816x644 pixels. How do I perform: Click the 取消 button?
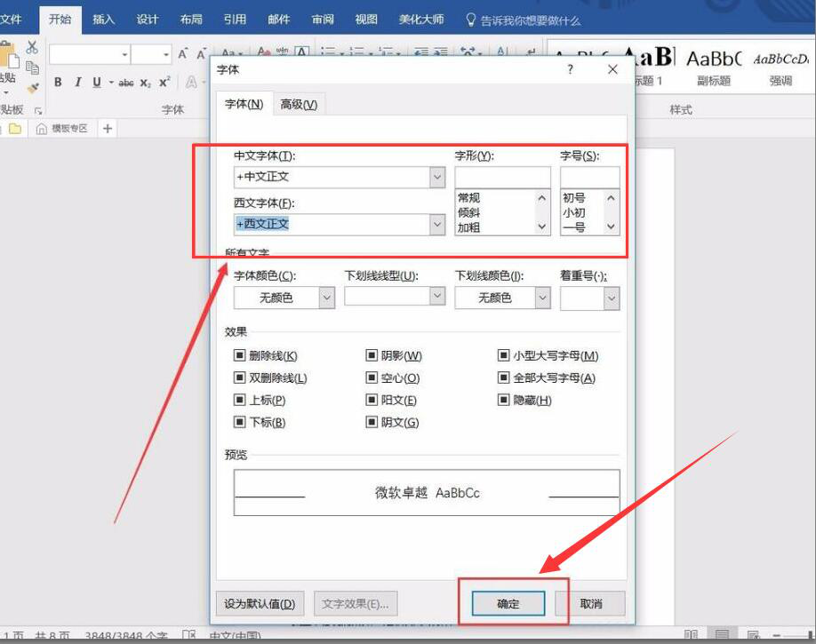click(x=590, y=603)
